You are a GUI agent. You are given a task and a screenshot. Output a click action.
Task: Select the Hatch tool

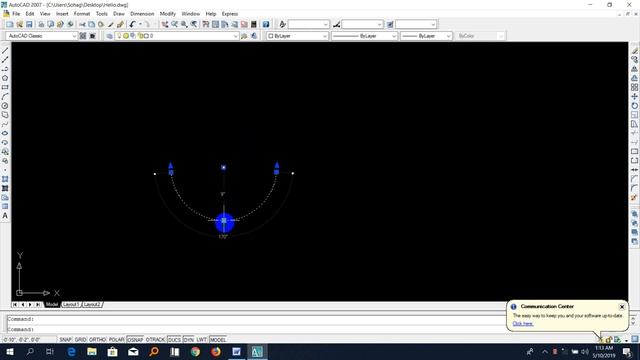click(5, 179)
